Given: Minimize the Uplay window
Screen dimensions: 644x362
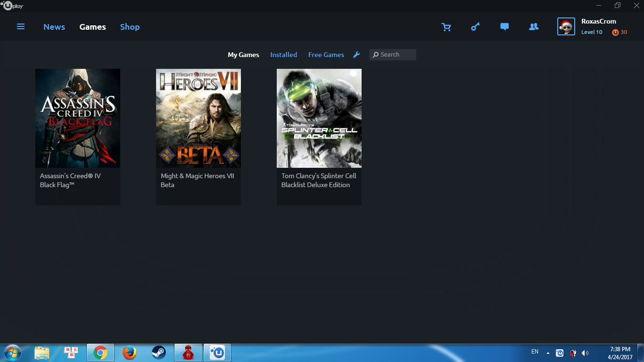Looking at the screenshot, I should point(599,6).
